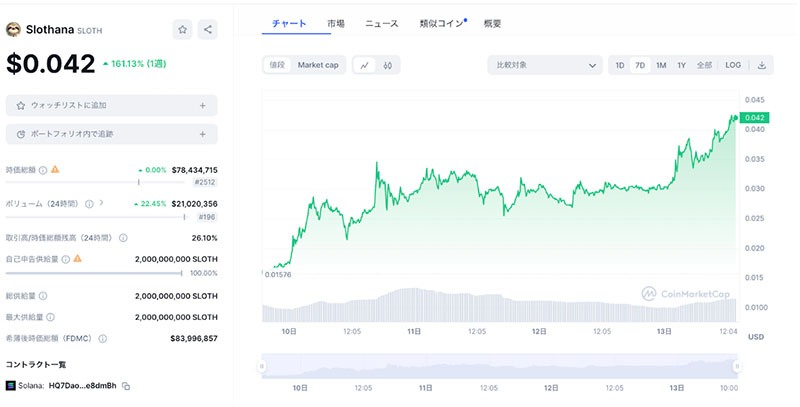Expand the ボリューム（24時間） chevron arrow
800x407 pixels.
pos(102,203)
